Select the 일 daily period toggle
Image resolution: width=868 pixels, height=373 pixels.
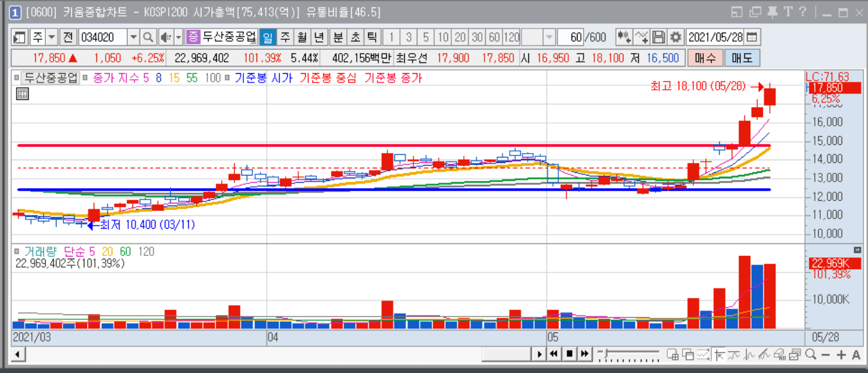tap(267, 37)
